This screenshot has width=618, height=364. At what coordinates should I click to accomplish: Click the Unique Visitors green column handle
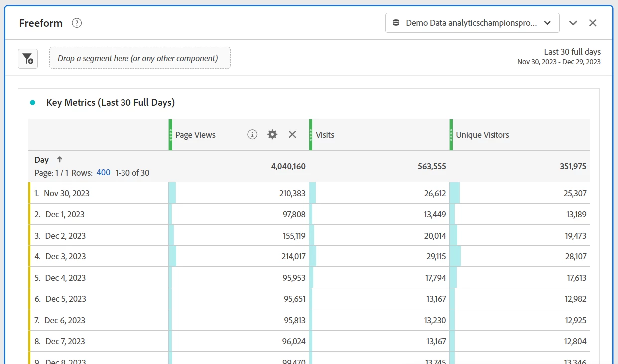(x=451, y=134)
